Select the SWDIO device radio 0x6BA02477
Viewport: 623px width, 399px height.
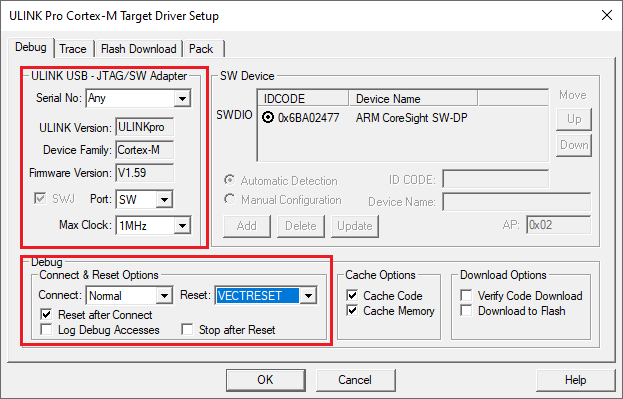click(268, 118)
